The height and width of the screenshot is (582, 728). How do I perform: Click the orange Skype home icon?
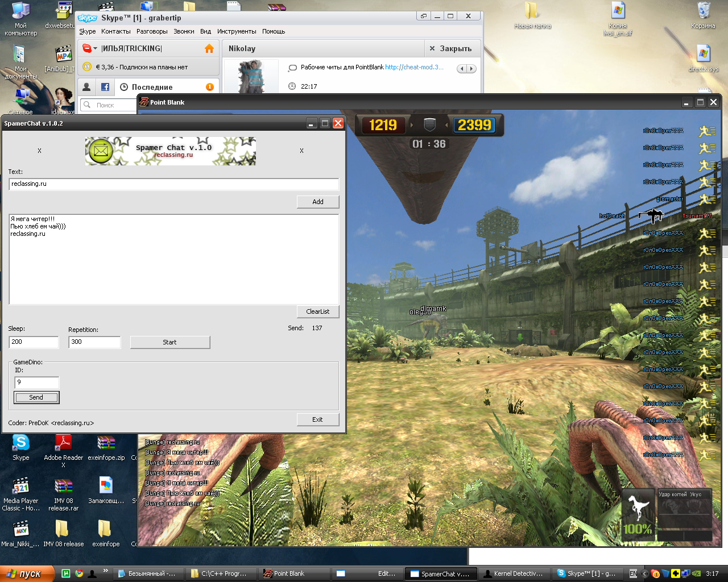pos(209,49)
